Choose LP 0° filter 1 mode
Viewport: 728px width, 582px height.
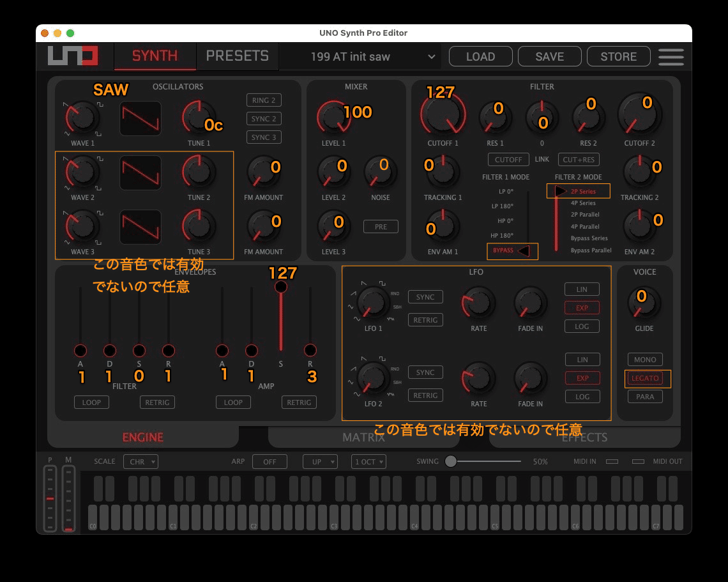point(506,192)
